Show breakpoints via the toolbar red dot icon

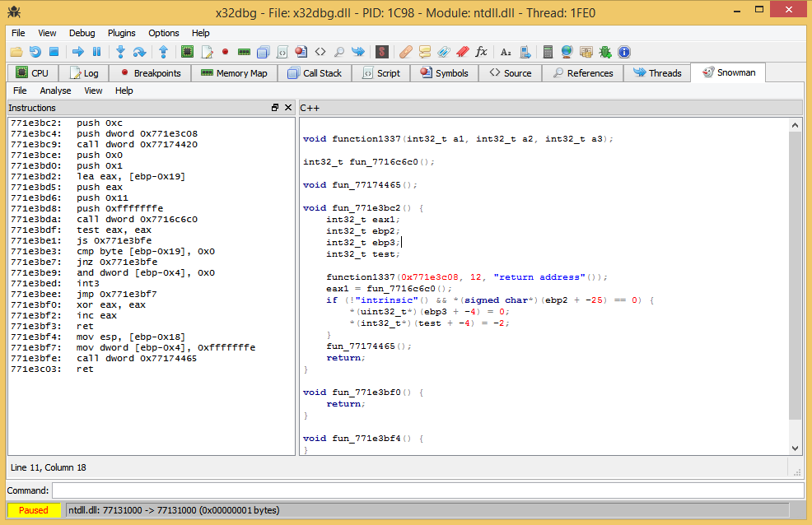pos(226,52)
